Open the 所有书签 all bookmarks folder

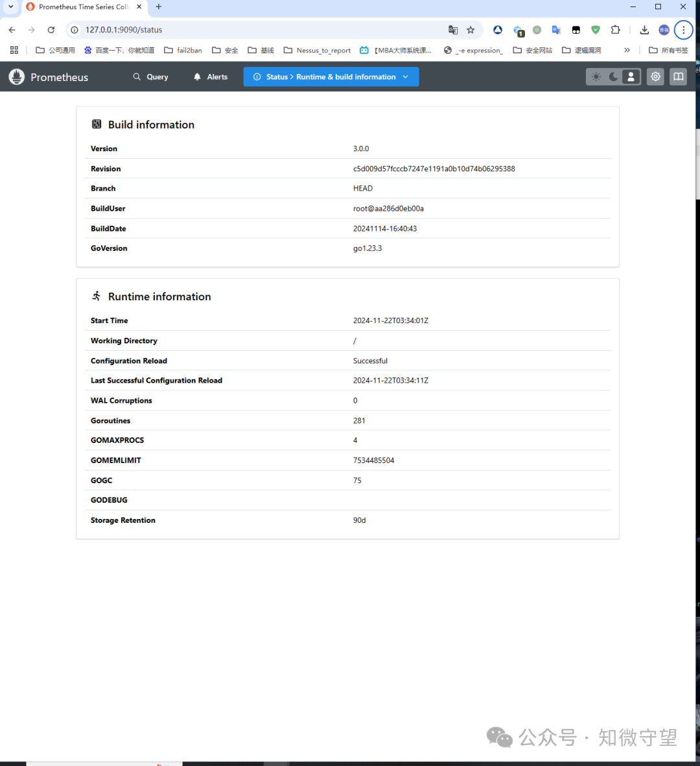[x=668, y=50]
